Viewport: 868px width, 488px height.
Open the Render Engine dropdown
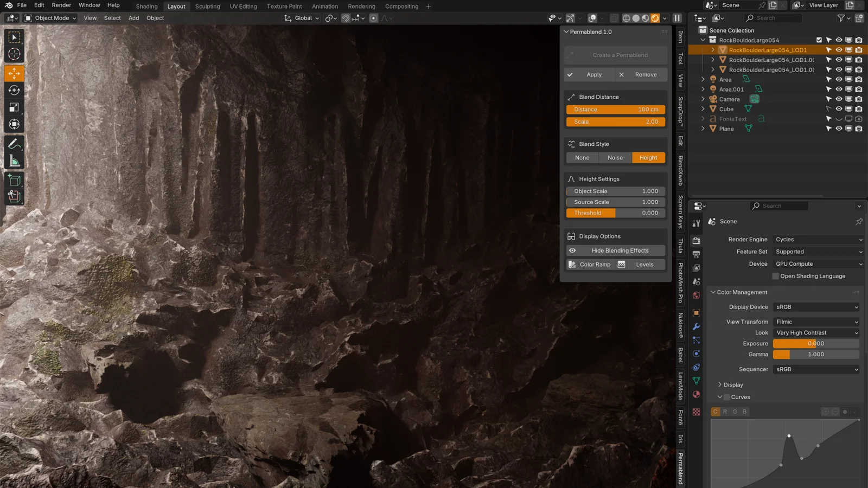tap(818, 239)
